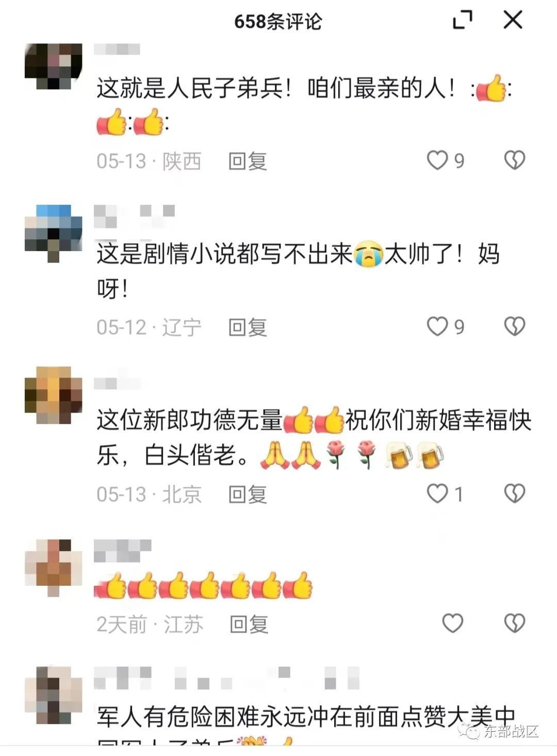Viewport: 557px width, 756px height.
Task: Open avatar of the 军人有危险 commenter
Action: (x=53, y=695)
